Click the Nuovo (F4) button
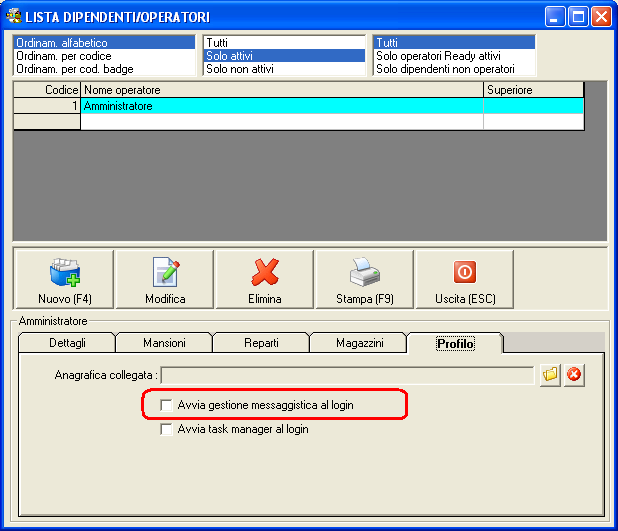This screenshot has width=618, height=531. click(x=64, y=279)
